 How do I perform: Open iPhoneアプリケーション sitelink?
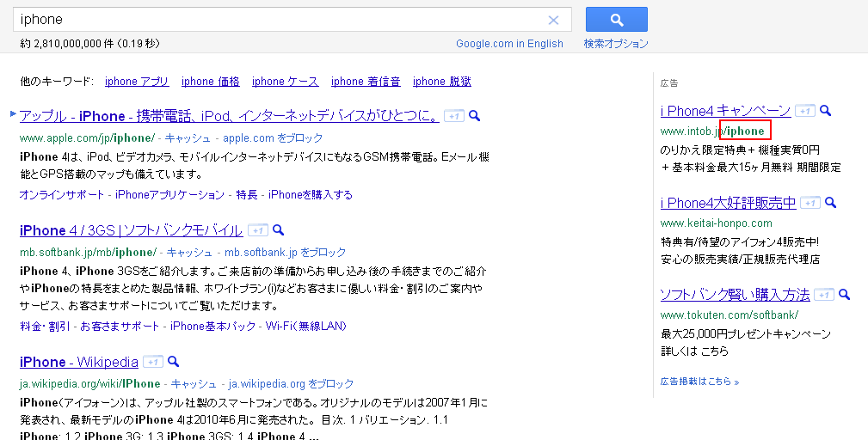[x=169, y=194]
